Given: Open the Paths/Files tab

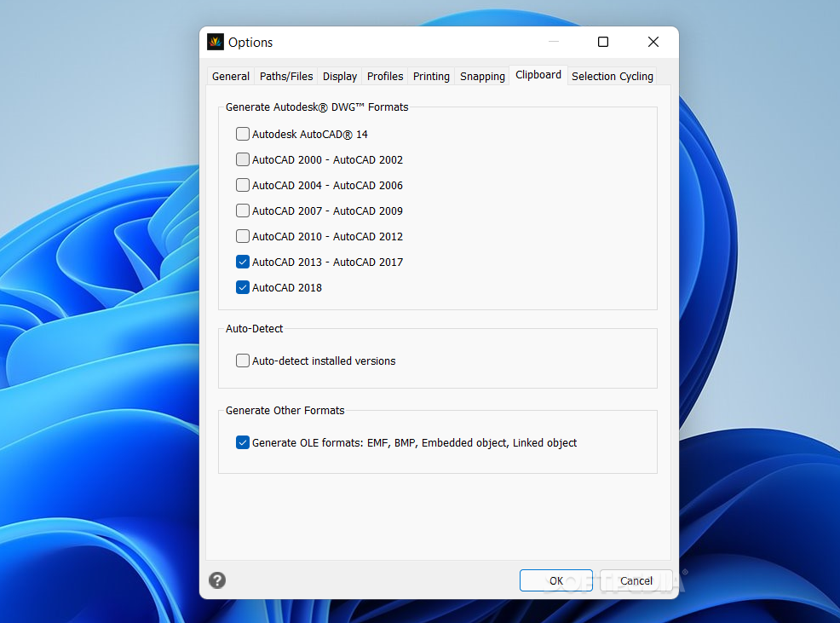Looking at the screenshot, I should (286, 76).
